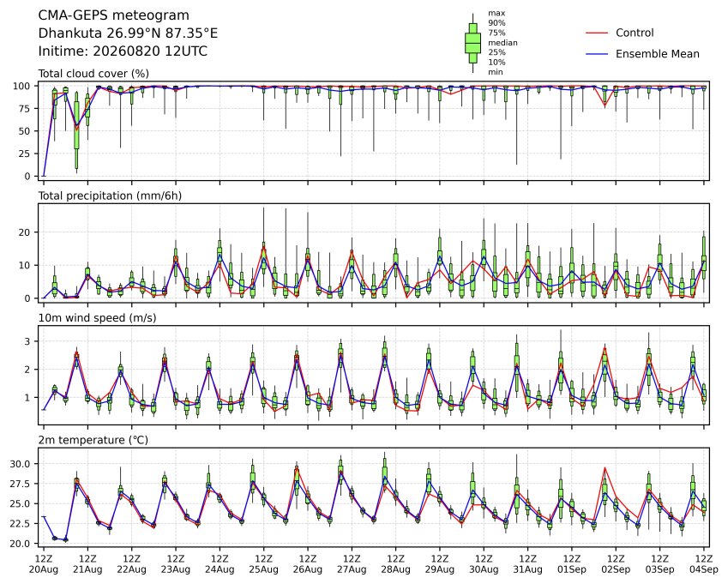This screenshot has width=728, height=584.
Task: Click the blue Ensemble Mean legend line
Action: (597, 54)
